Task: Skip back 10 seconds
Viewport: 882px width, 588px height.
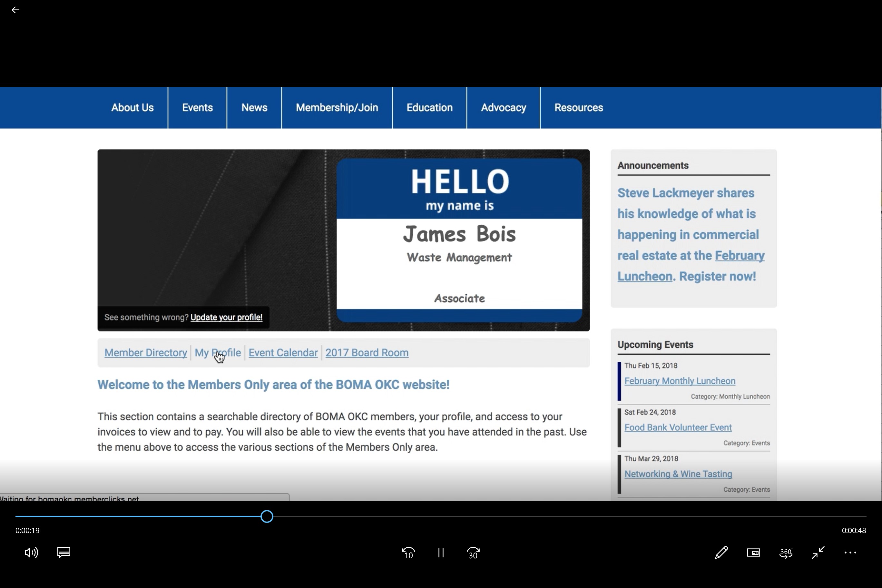Action: pyautogui.click(x=408, y=553)
